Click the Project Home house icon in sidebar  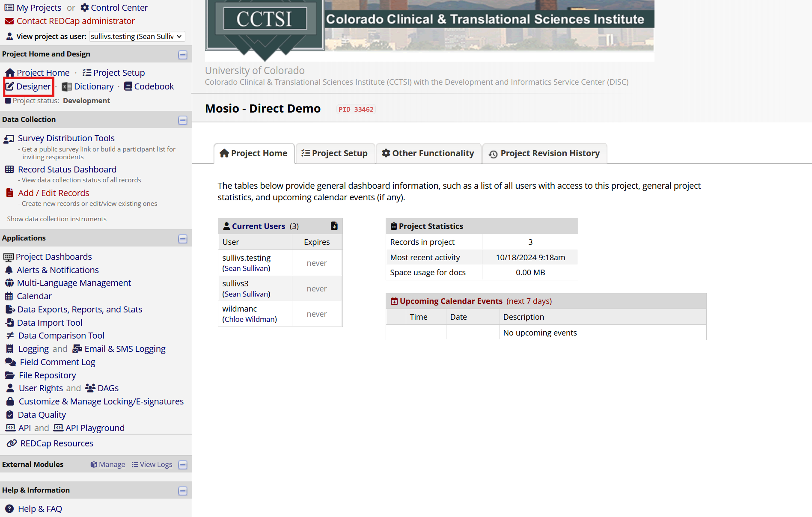(x=10, y=73)
